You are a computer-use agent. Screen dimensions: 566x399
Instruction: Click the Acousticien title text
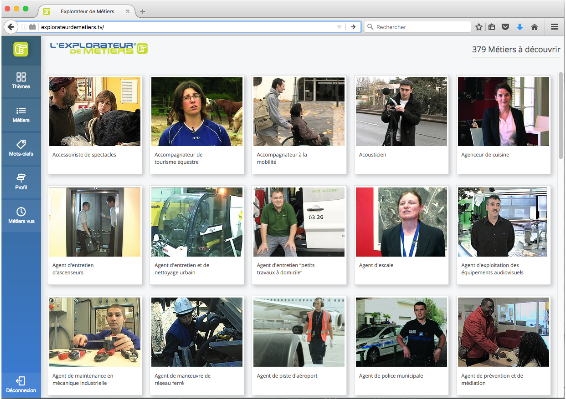click(373, 155)
